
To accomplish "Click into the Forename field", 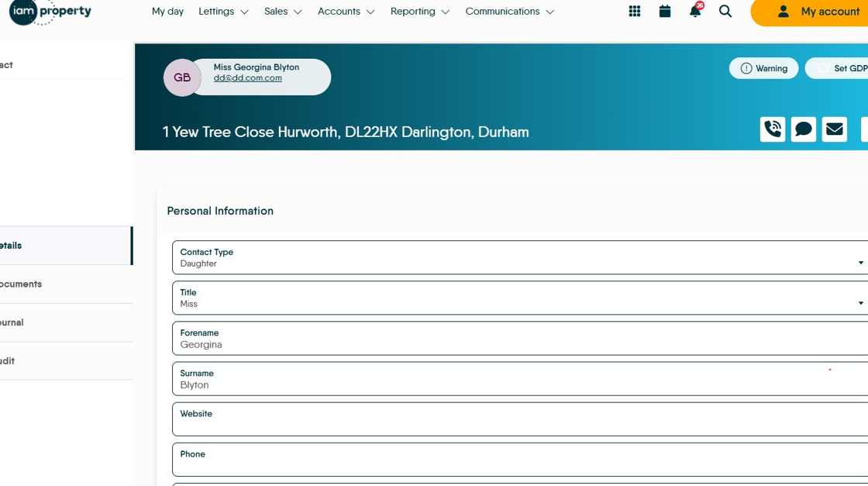I will (520, 338).
